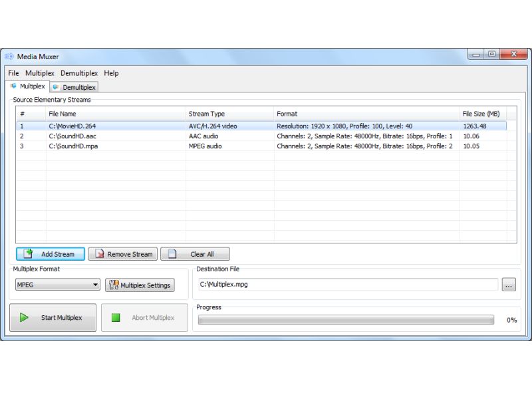Browse destination file with ellipsis button

509,285
